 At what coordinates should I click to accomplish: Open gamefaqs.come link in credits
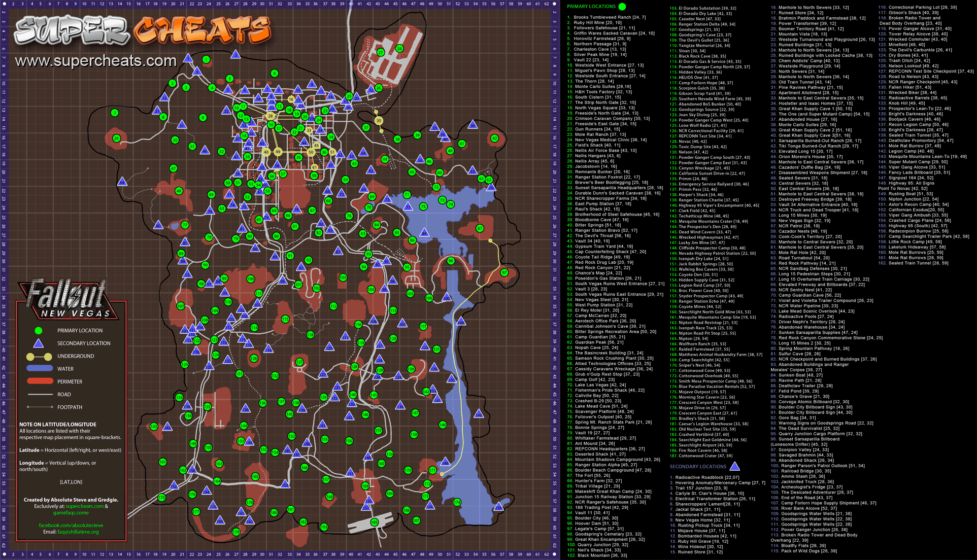[71, 513]
